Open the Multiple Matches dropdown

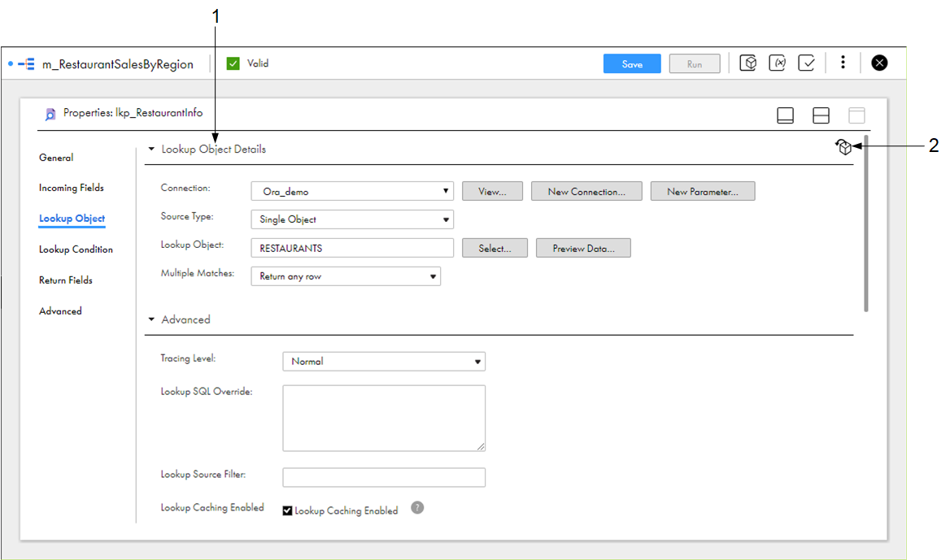346,276
